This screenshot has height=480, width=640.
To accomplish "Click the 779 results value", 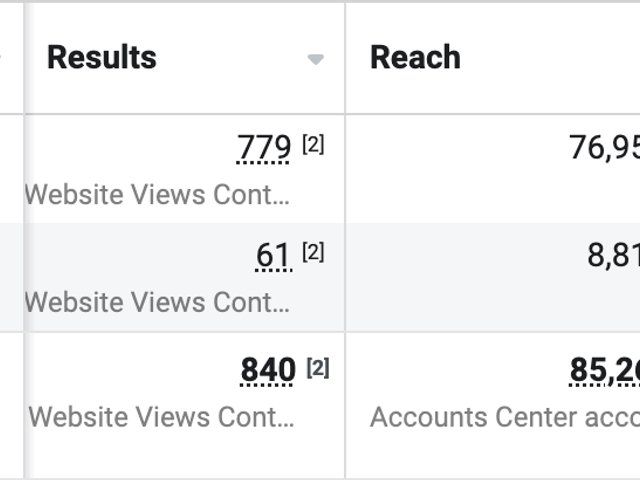I will (264, 148).
